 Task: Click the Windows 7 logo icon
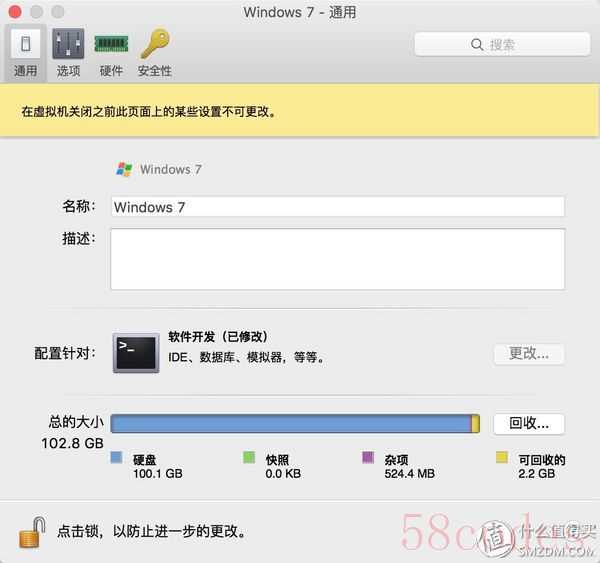(124, 169)
